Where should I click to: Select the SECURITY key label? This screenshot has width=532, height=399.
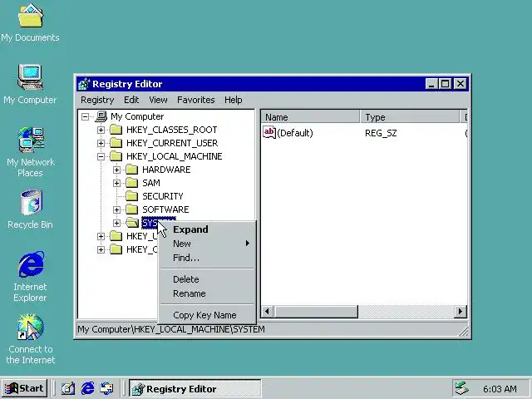coord(163,196)
